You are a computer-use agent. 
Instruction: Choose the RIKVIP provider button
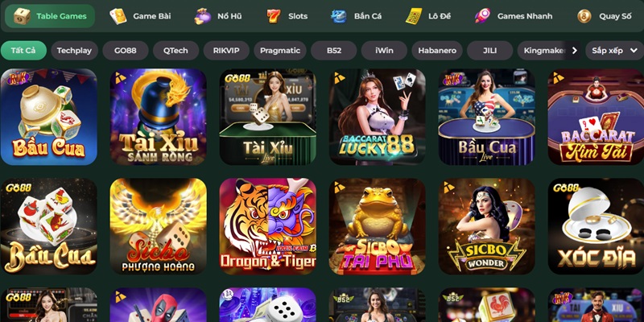pyautogui.click(x=226, y=51)
